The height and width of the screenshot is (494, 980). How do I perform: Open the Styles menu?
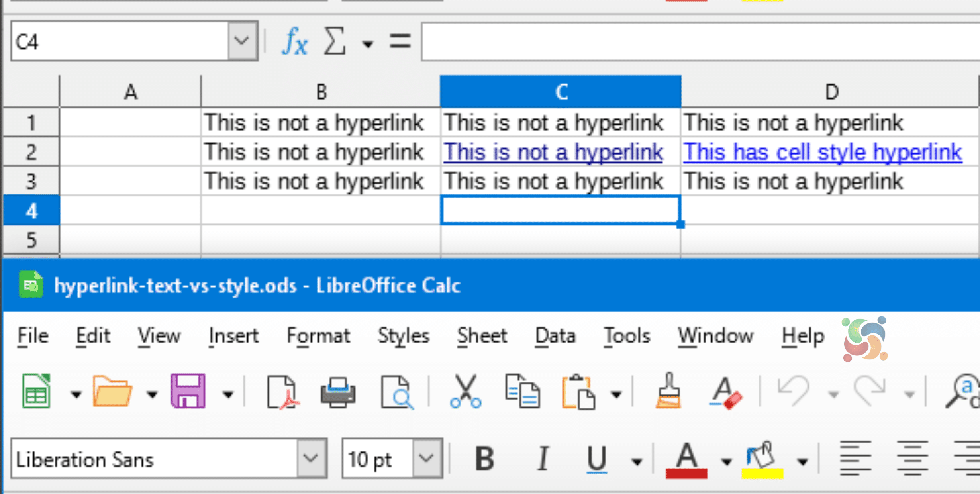(404, 337)
